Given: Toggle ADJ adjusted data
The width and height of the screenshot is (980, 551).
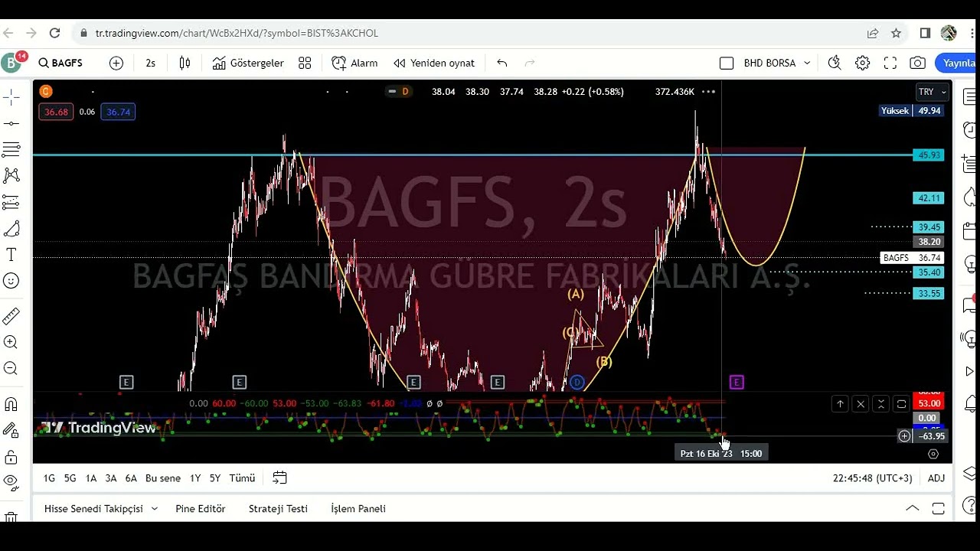Looking at the screenshot, I should click(x=936, y=478).
